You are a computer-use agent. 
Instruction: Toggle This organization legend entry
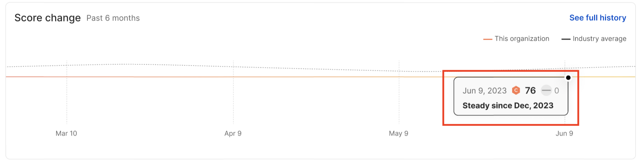click(516, 39)
